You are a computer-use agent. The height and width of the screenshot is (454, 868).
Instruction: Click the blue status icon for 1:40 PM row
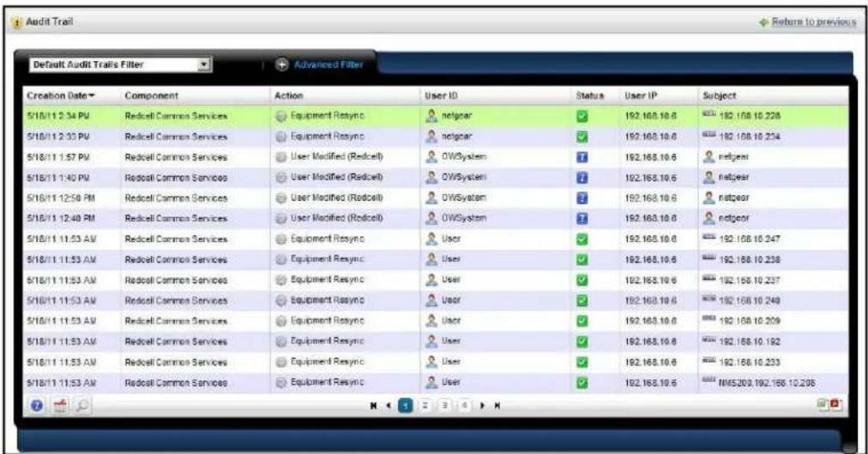click(x=582, y=178)
